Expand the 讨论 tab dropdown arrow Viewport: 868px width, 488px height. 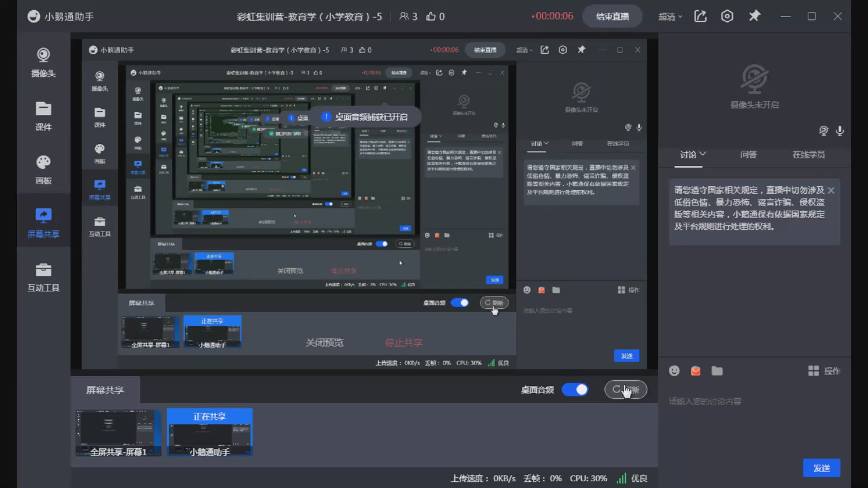click(x=703, y=154)
